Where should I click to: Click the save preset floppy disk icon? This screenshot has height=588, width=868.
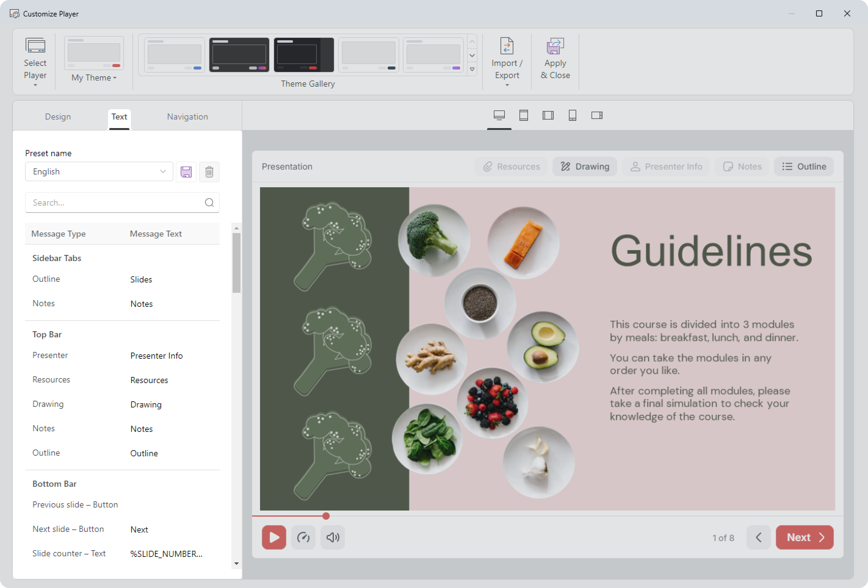(186, 172)
